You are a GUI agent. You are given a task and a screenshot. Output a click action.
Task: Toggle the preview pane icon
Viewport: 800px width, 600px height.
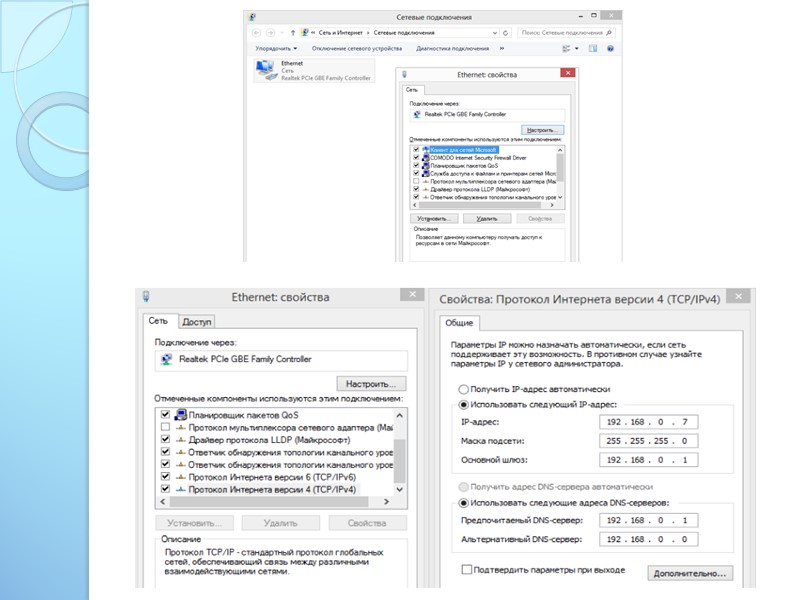(593, 48)
